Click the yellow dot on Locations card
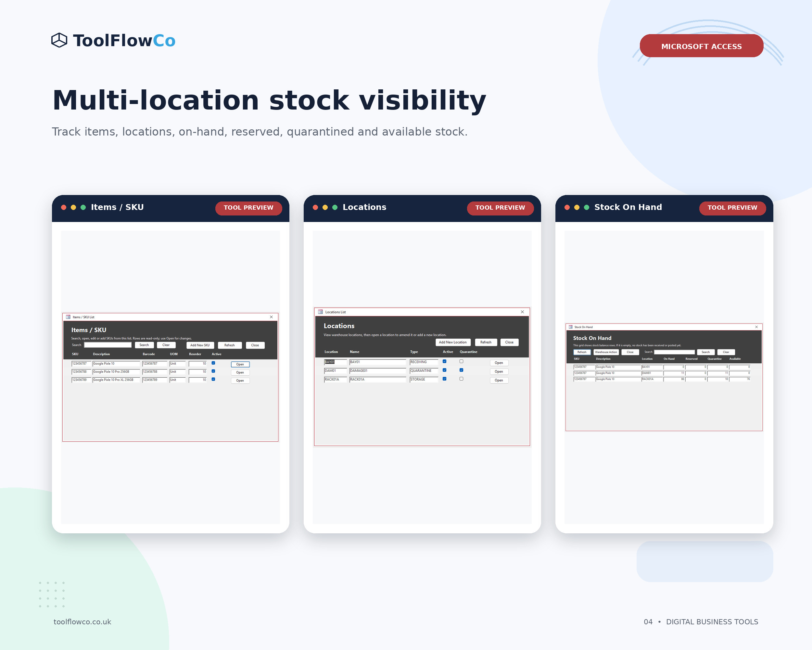 click(325, 207)
